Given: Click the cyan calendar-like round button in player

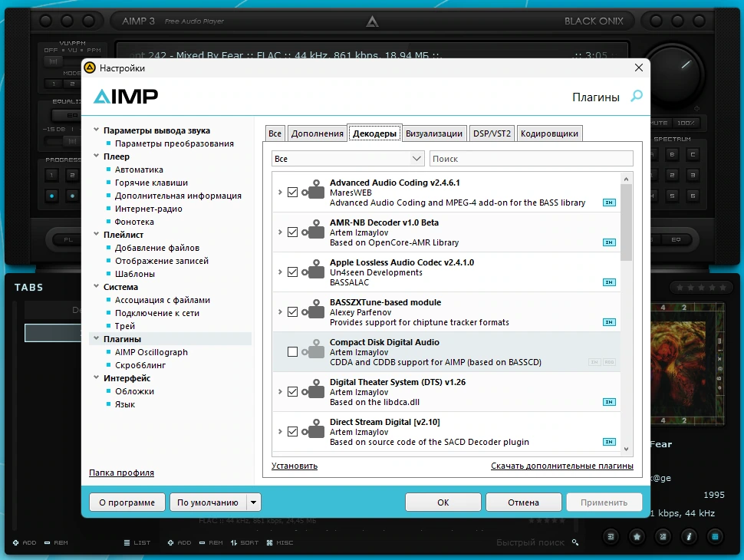Looking at the screenshot, I should [715, 536].
